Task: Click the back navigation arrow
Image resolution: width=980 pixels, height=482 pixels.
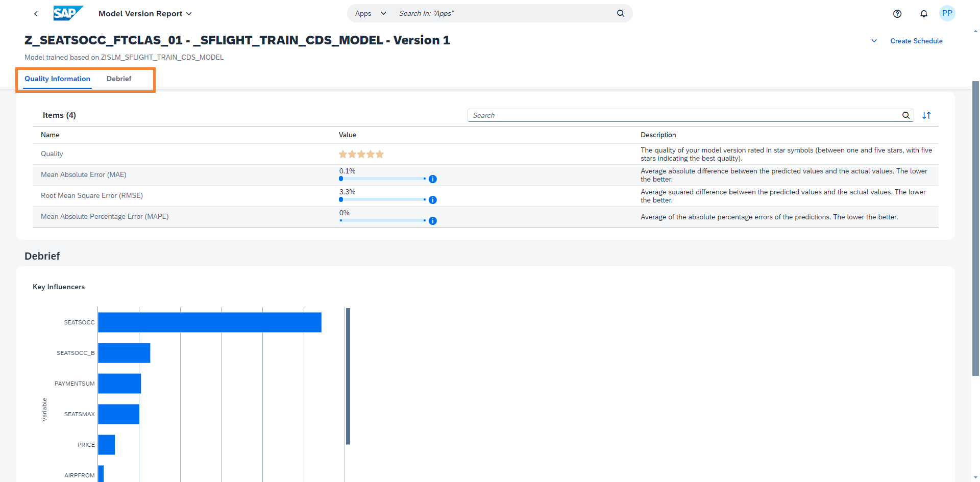Action: point(36,14)
